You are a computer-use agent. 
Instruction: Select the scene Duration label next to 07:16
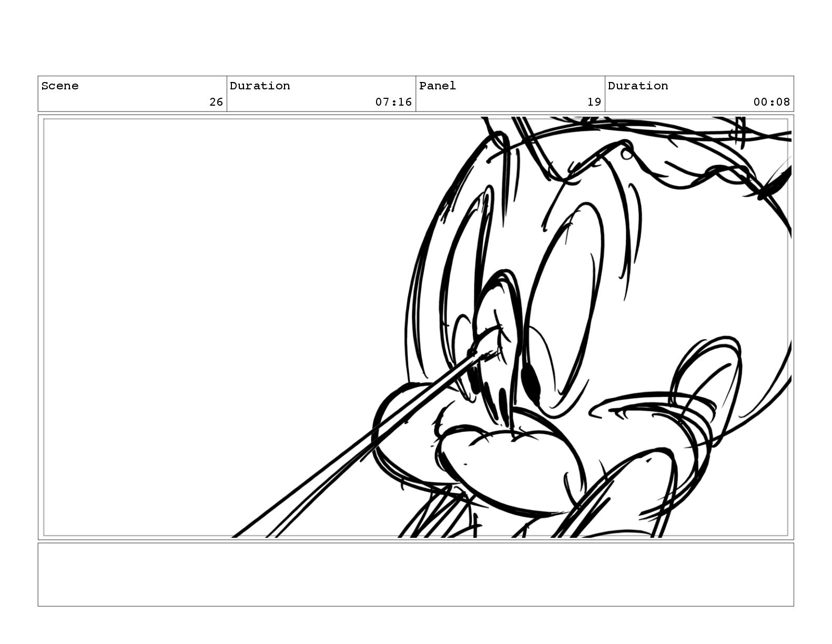[x=260, y=86]
